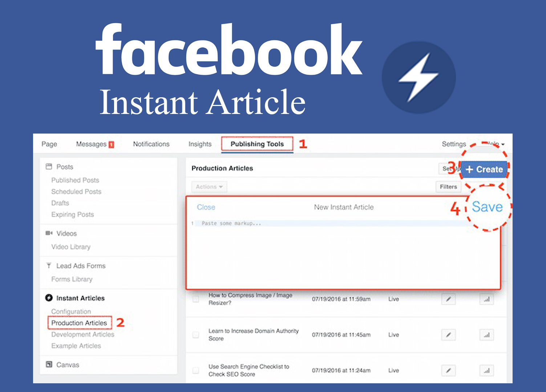Viewport: 546px width, 392px height.
Task: Open Forms Library in sidebar
Action: coord(72,279)
